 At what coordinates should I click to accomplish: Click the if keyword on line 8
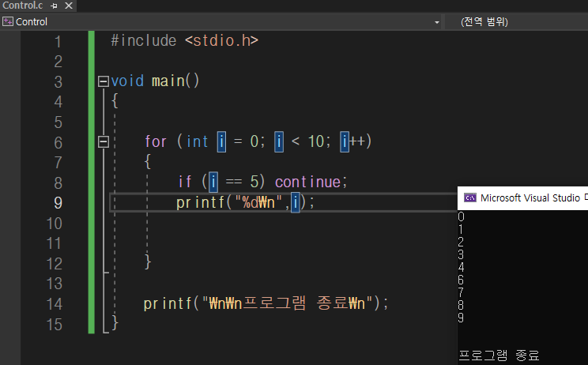(x=185, y=182)
